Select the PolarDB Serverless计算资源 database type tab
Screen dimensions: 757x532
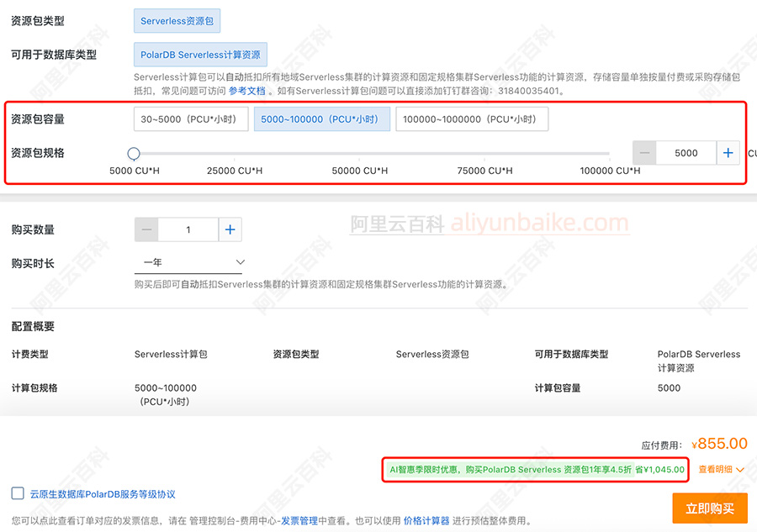200,53
